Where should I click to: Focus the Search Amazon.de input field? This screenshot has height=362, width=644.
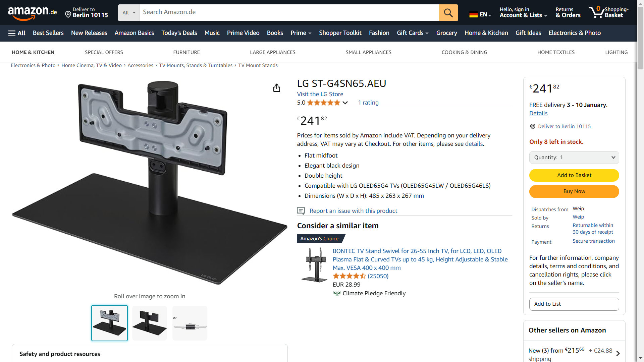(x=289, y=13)
